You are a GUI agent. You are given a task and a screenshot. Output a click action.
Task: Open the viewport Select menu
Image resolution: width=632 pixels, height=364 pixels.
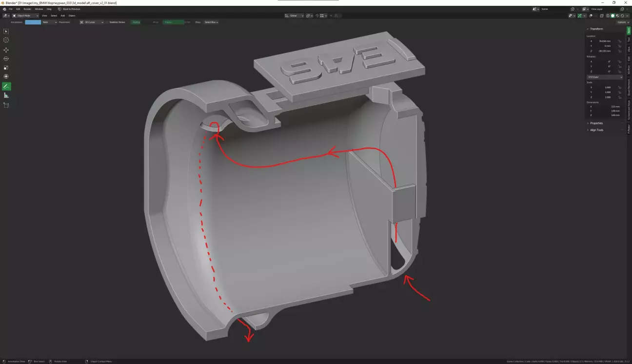[54, 16]
